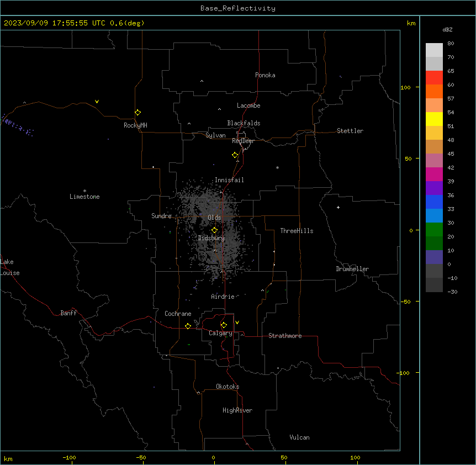Screen dimensions: 476x465
Task: Click the Vulcan label
Action: click(300, 437)
